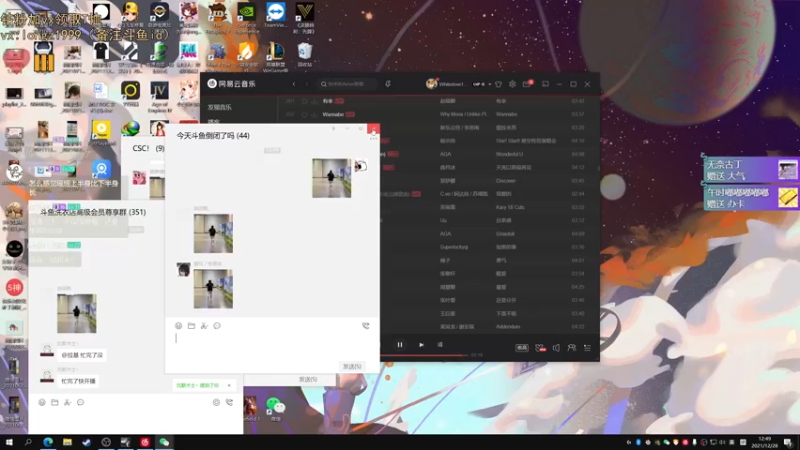Dismiss the green new-message notice with its x
Image resolution: width=800 pixels, height=450 pixels.
click(x=229, y=385)
